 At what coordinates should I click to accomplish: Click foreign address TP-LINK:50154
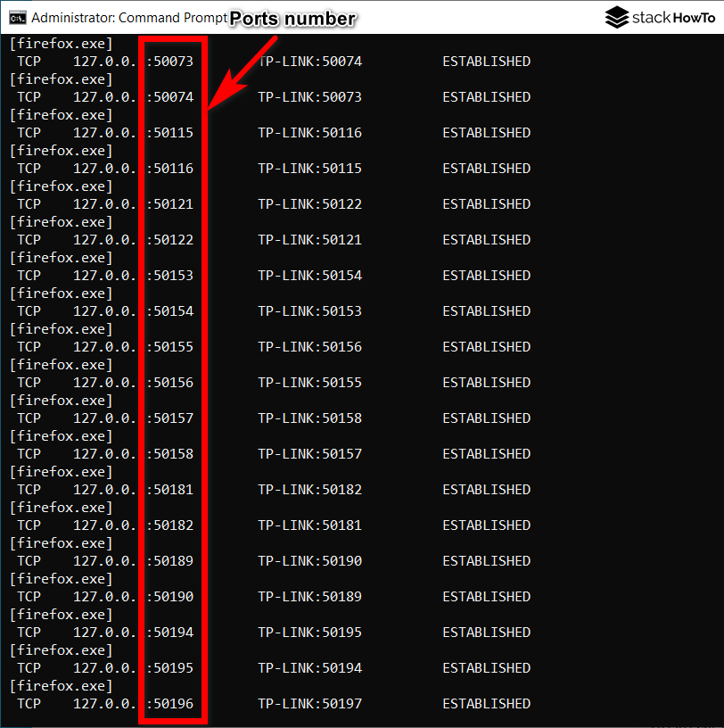310,276
